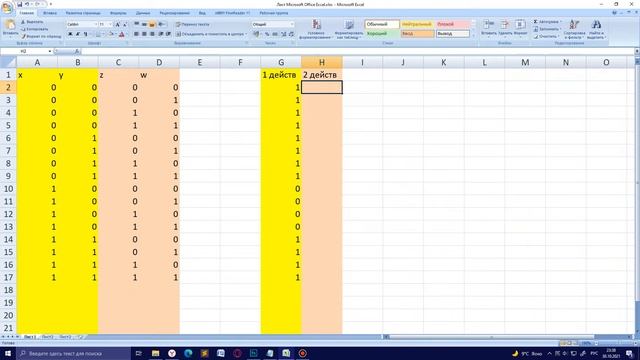Align cell text right

pyautogui.click(x=152, y=34)
